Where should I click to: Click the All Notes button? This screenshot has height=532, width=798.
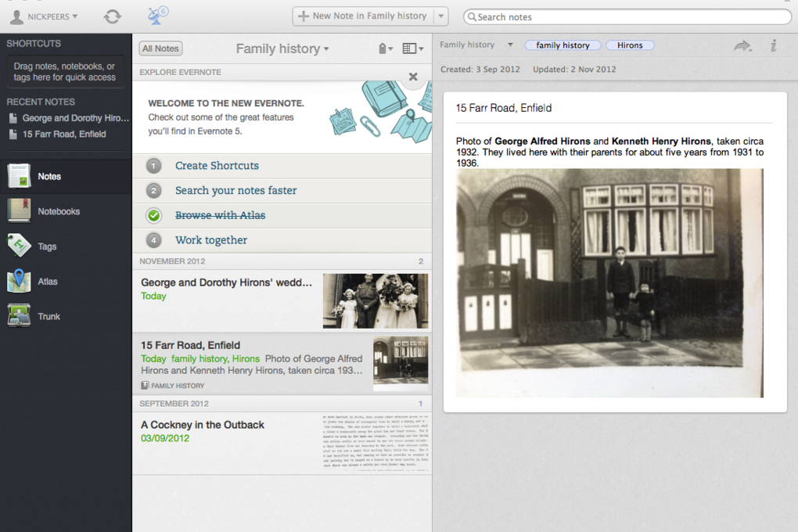[x=160, y=49]
